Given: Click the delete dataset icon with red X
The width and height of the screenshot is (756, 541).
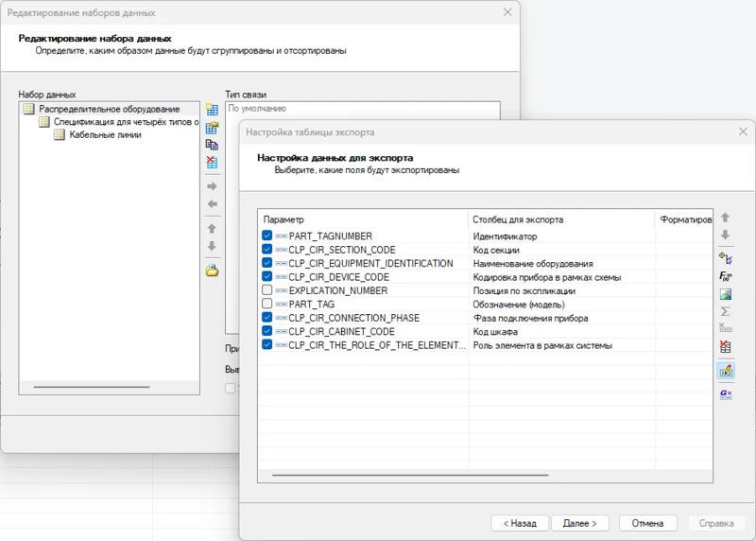Looking at the screenshot, I should 213,162.
